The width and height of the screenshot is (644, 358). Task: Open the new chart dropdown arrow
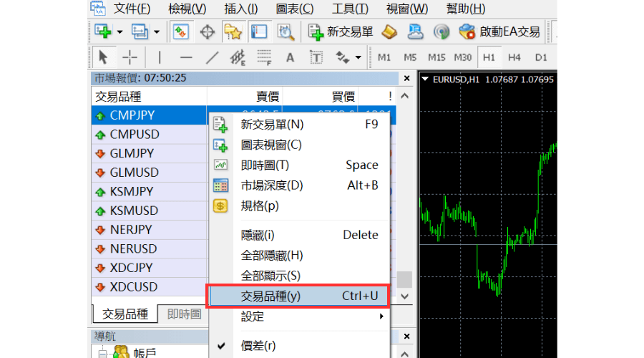point(119,32)
